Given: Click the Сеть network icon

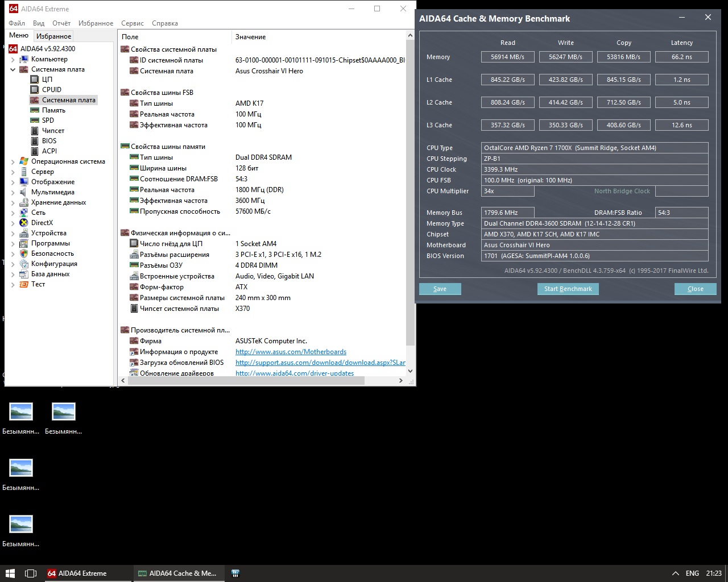Looking at the screenshot, I should [x=24, y=213].
